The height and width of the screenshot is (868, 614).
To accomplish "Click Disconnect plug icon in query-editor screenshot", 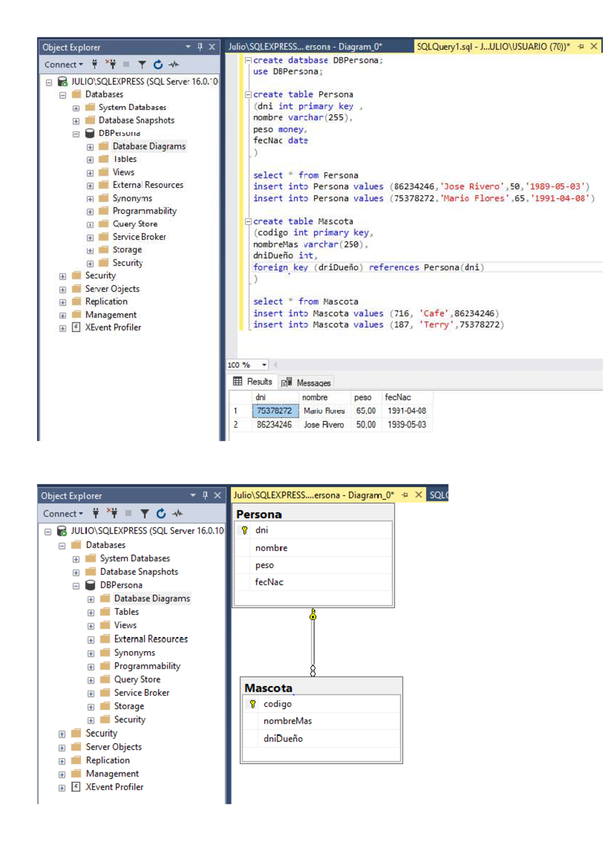I will click(111, 64).
